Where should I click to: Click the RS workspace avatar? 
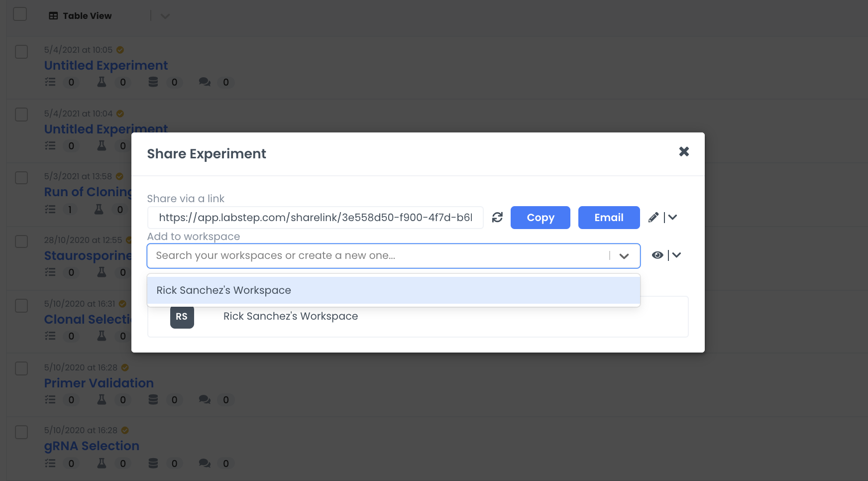(182, 317)
